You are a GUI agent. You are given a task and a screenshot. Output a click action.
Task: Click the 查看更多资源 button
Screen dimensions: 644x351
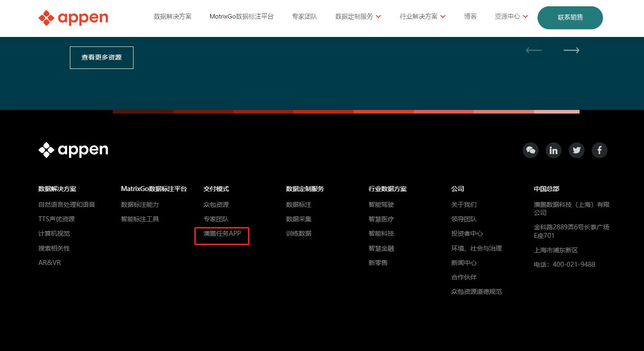pyautogui.click(x=101, y=58)
